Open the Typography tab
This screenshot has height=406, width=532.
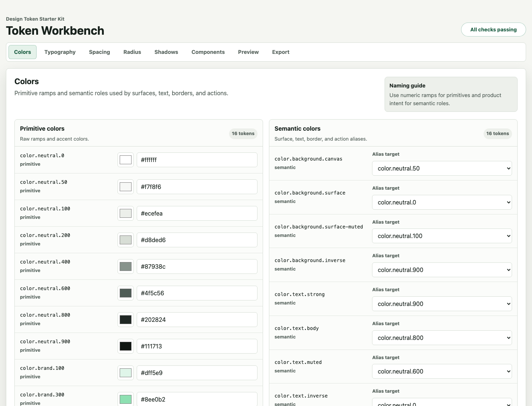[x=60, y=52]
